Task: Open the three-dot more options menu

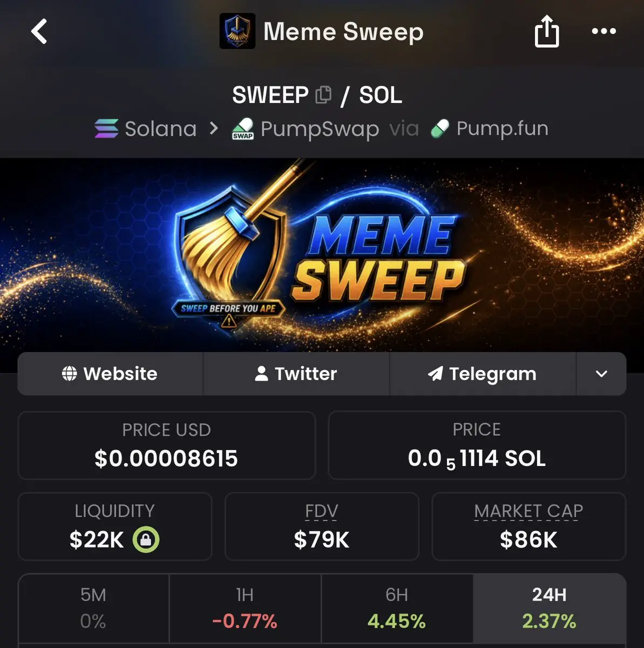Action: 604,31
